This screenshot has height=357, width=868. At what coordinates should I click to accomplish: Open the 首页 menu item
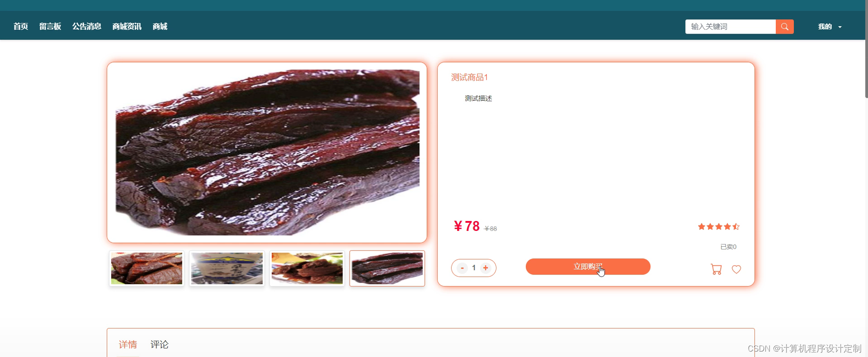pos(21,26)
